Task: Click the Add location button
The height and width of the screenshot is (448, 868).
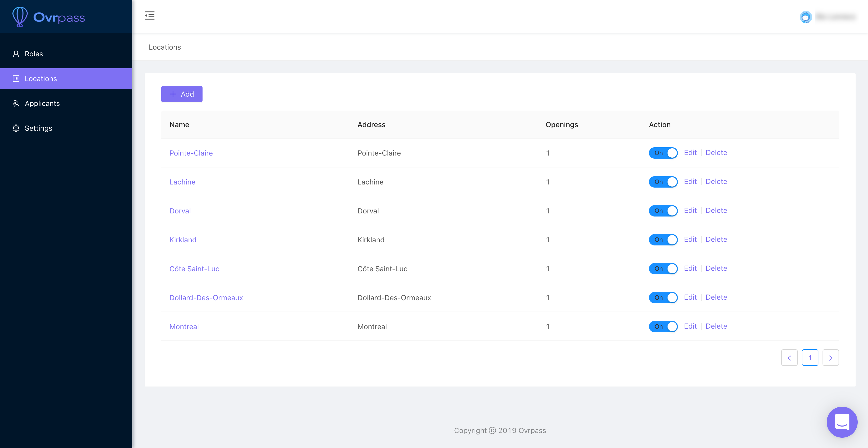Action: [182, 94]
